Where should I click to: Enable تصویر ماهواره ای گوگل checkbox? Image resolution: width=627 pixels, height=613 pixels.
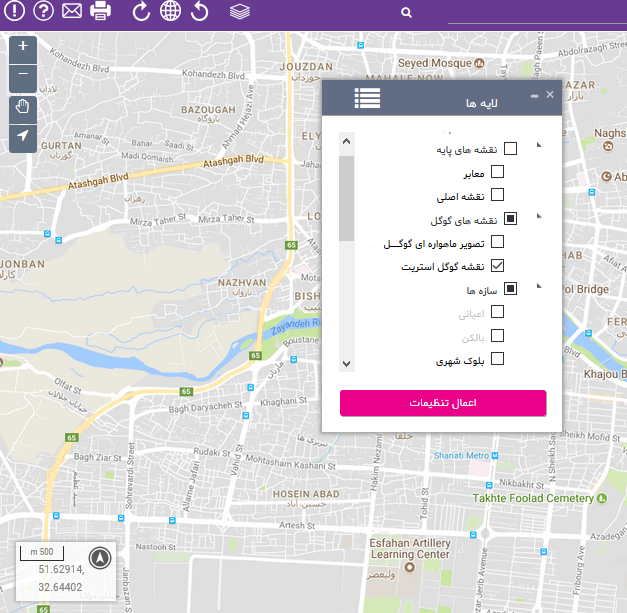tap(497, 242)
